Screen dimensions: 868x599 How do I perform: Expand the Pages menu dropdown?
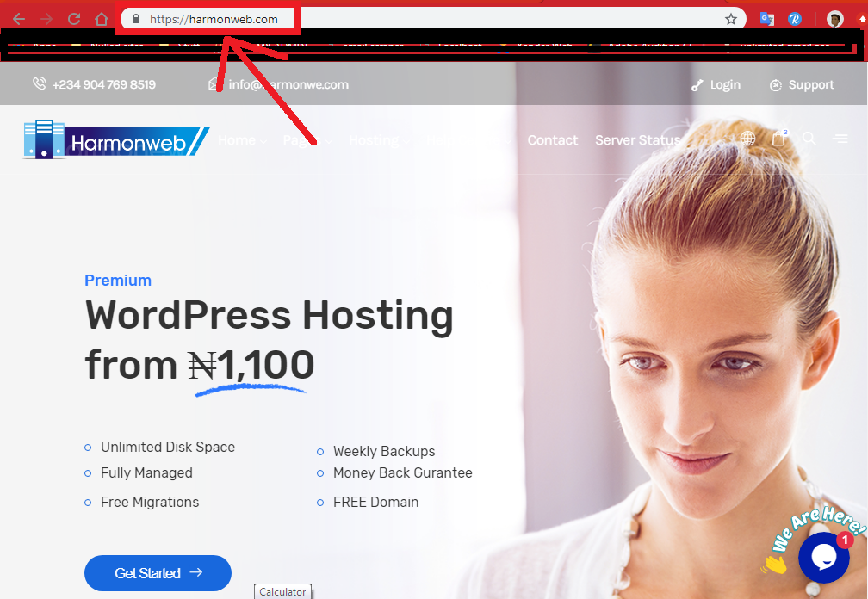[307, 140]
